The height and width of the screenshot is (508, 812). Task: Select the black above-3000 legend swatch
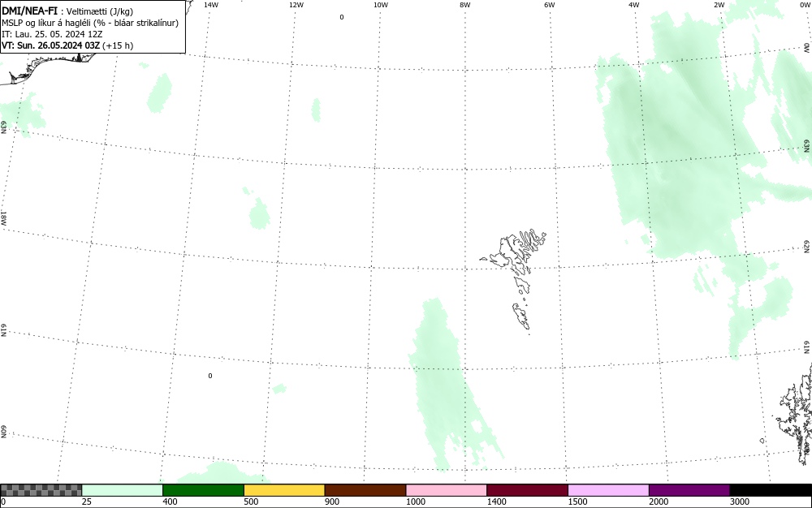click(x=771, y=490)
